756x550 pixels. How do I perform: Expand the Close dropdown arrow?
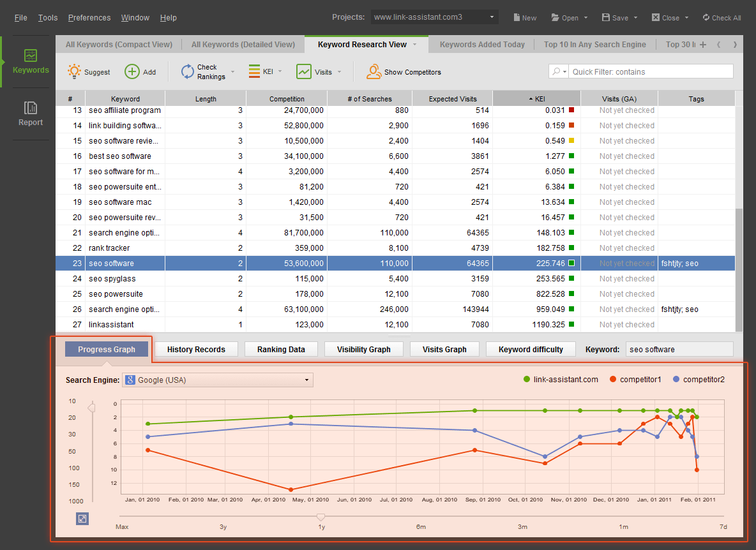[x=686, y=18]
